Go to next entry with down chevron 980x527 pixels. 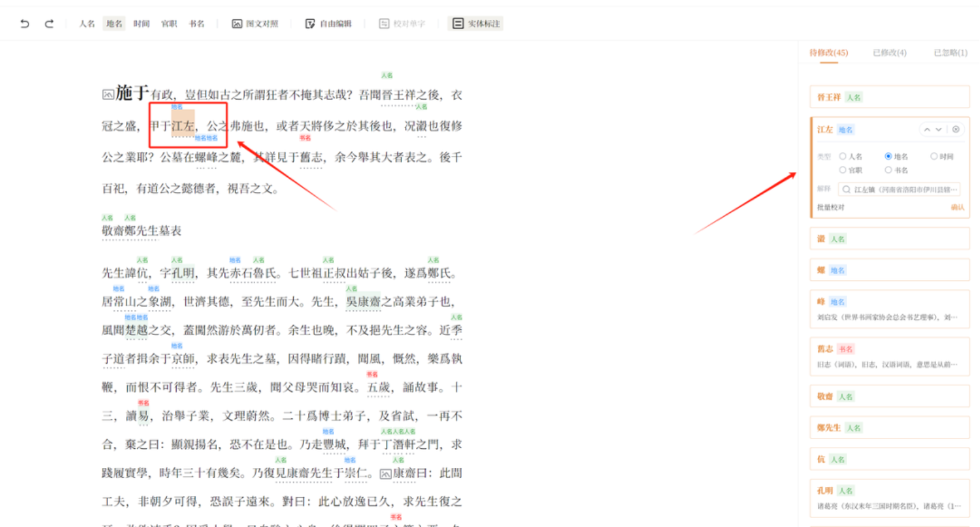[x=939, y=130]
